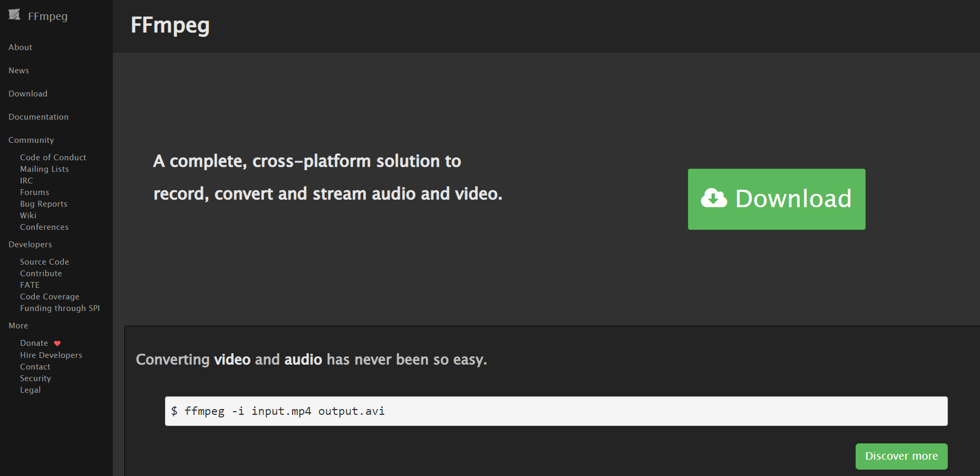Screen dimensions: 980x476
Task: Open the About page
Action: pos(20,47)
